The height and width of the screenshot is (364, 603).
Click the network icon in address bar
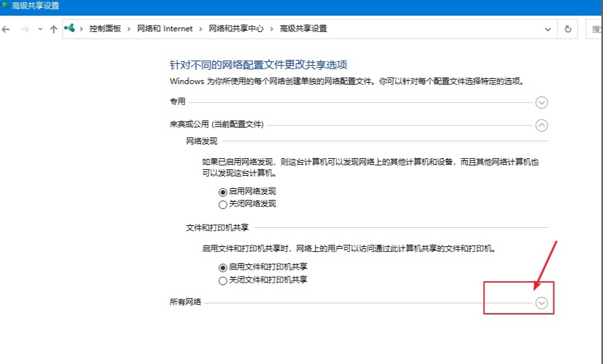pos(70,29)
